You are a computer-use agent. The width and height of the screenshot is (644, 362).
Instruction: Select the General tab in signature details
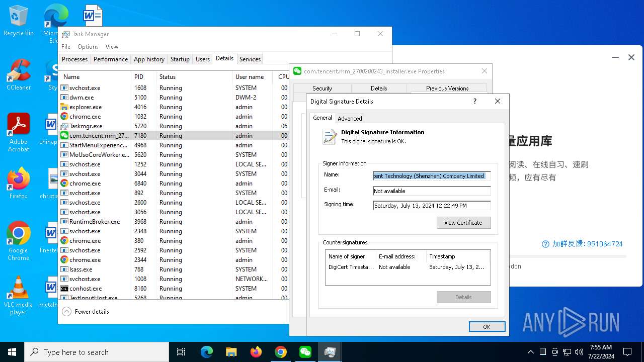(323, 118)
